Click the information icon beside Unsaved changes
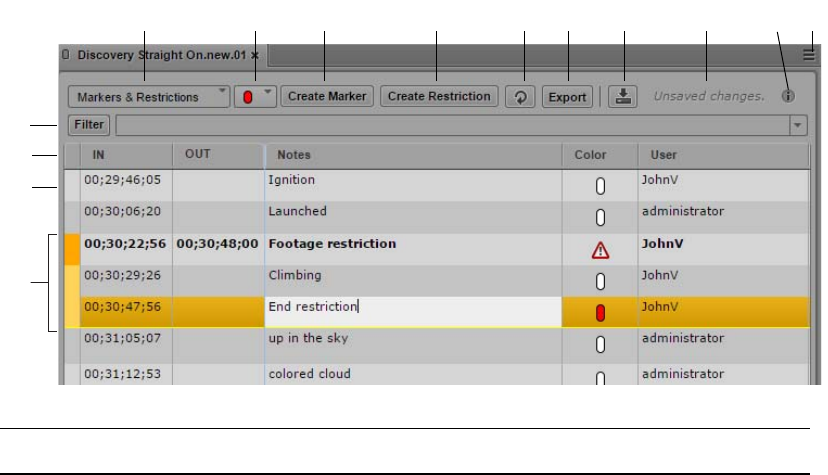 click(788, 96)
